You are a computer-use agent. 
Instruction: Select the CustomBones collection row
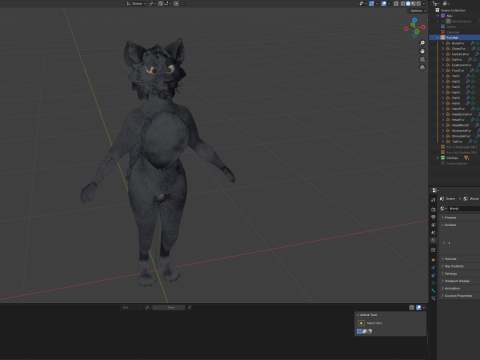(x=454, y=163)
